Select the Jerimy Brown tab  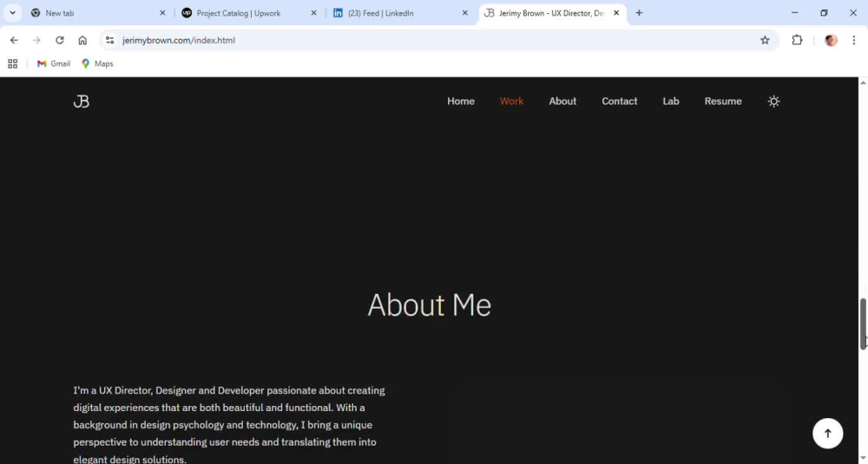[552, 13]
